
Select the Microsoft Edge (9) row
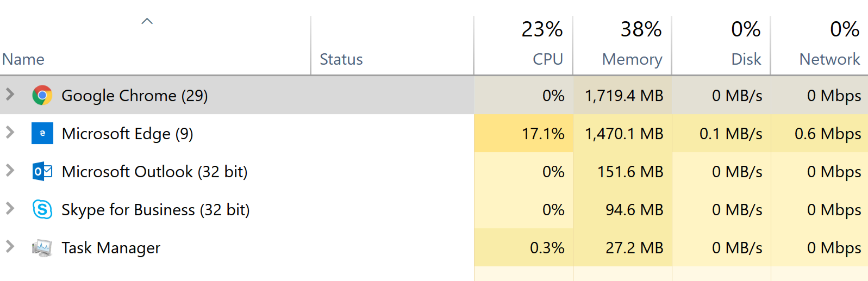coord(434,133)
